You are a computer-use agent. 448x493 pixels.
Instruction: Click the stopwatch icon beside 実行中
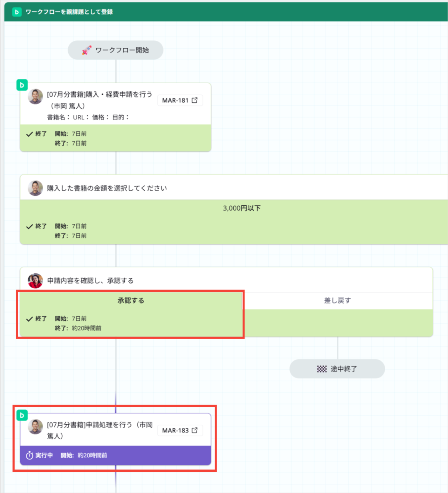point(29,455)
